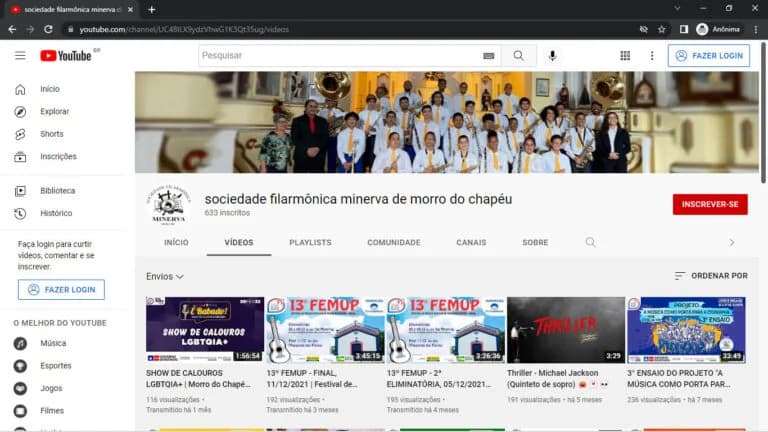Click the channel banner image

(x=447, y=122)
